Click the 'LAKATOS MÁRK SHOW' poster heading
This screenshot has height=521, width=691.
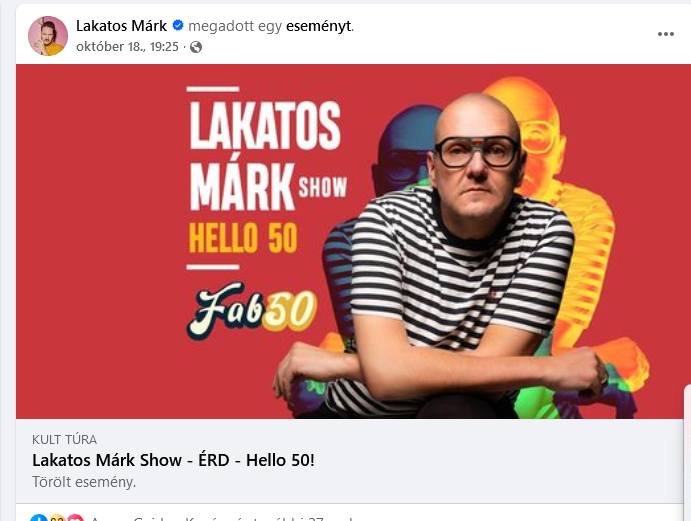[268, 156]
